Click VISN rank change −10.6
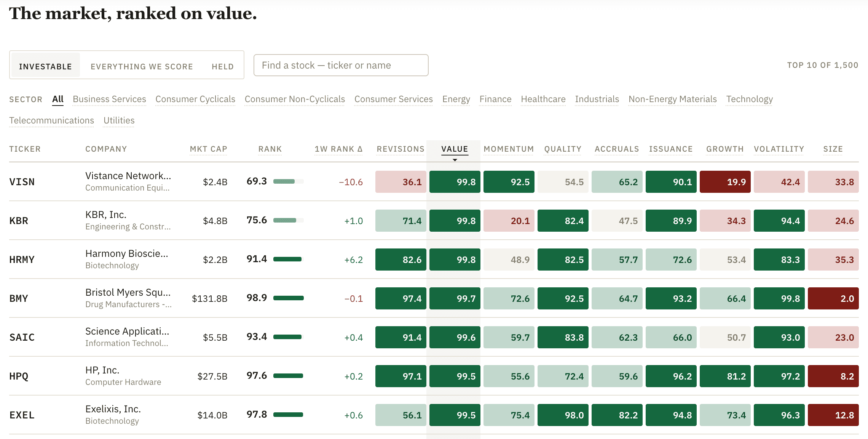This screenshot has height=439, width=868. [x=351, y=182]
